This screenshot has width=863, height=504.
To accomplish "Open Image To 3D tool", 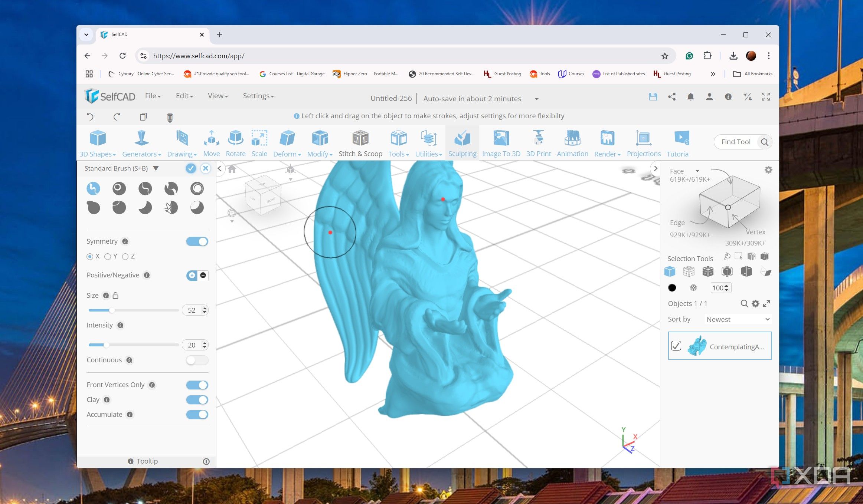I will tap(501, 144).
